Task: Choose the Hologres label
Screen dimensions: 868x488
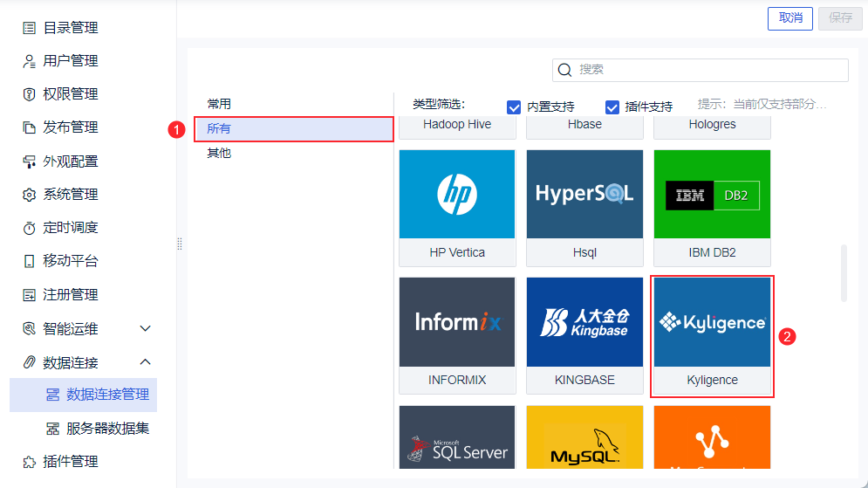Action: point(712,125)
